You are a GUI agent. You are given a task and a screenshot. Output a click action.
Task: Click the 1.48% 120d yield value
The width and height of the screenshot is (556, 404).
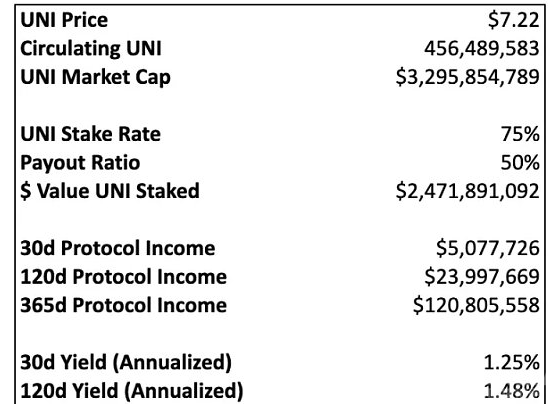pos(511,391)
